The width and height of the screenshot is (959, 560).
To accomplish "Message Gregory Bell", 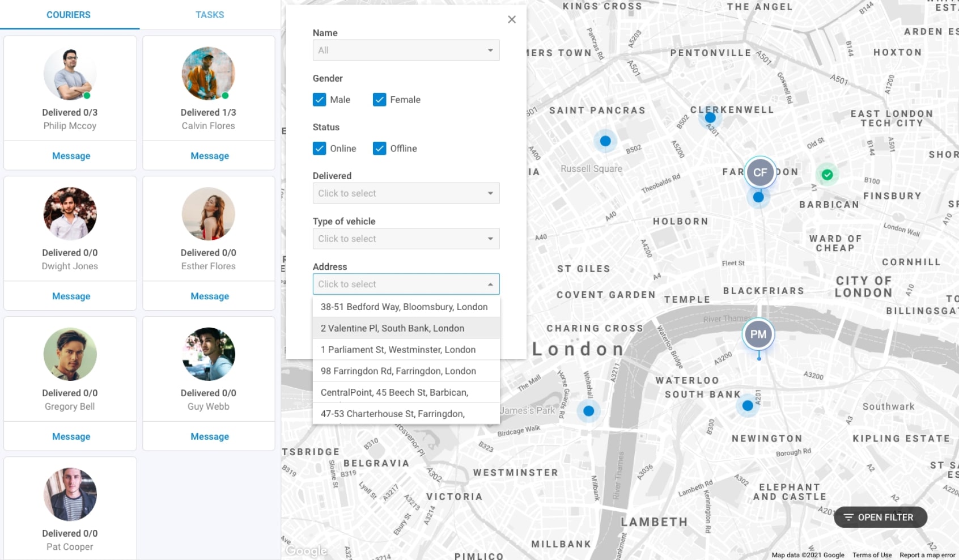I will [71, 436].
